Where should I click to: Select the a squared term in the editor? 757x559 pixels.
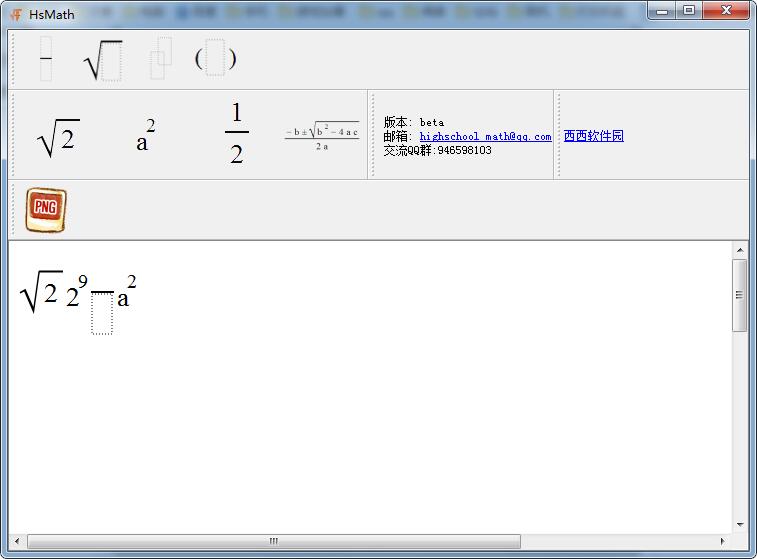click(x=127, y=291)
